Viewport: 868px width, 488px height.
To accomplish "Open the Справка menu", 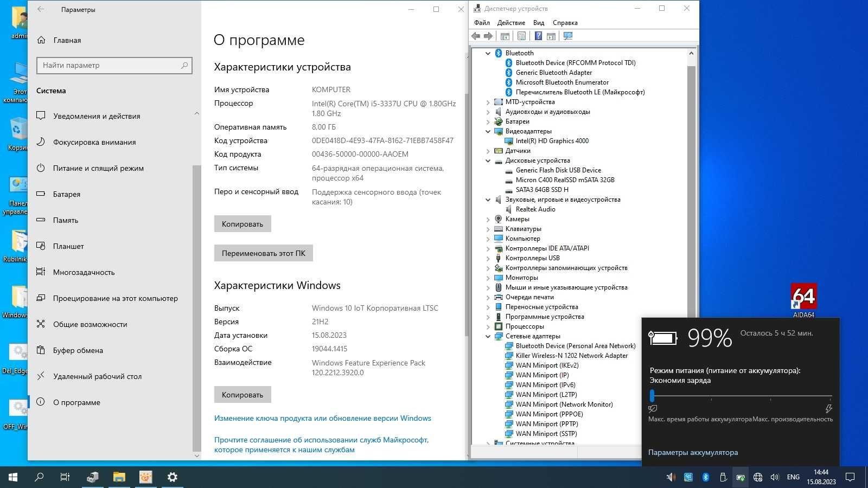I will pyautogui.click(x=565, y=23).
